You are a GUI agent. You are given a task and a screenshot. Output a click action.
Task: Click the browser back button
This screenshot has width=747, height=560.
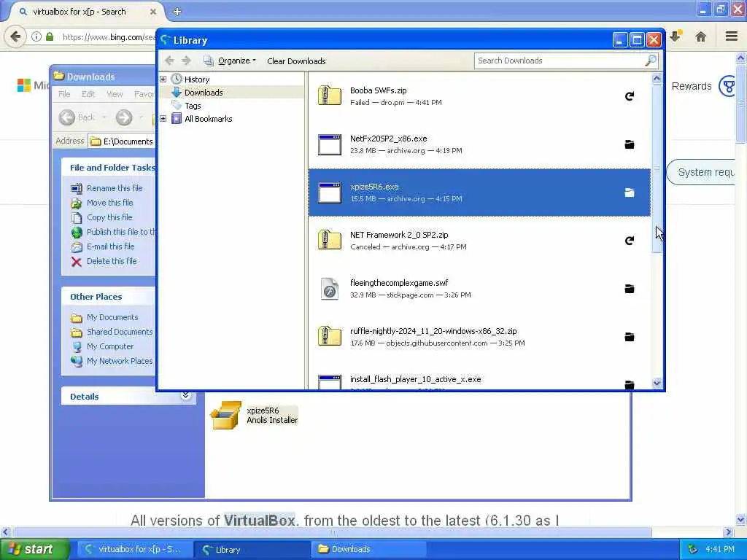pos(15,36)
